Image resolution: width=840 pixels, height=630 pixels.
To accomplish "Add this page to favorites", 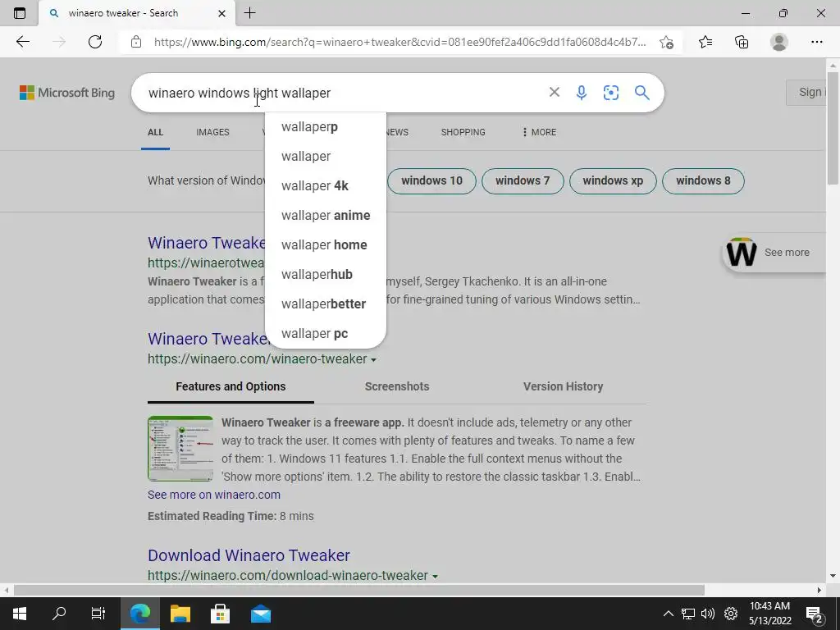I will pos(666,42).
